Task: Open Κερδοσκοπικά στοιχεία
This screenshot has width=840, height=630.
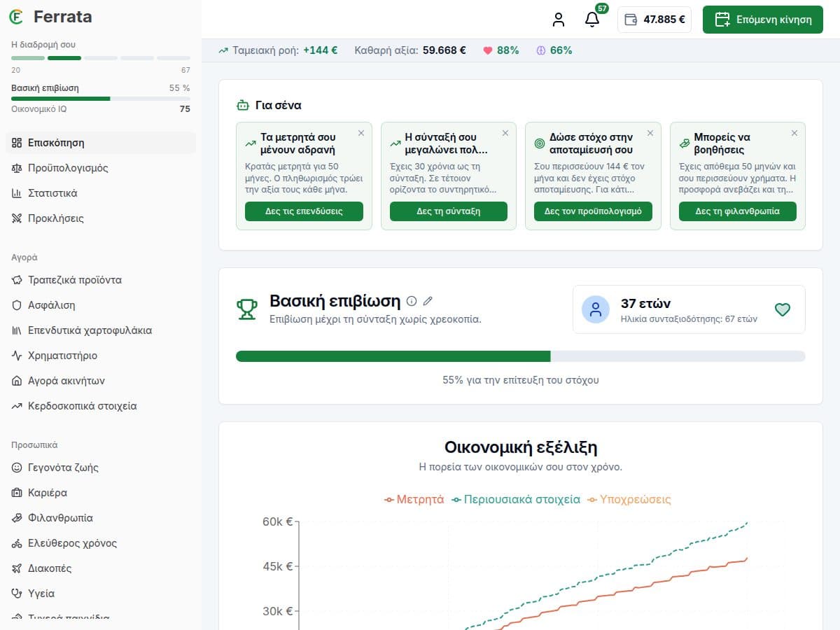Action: coord(101,406)
